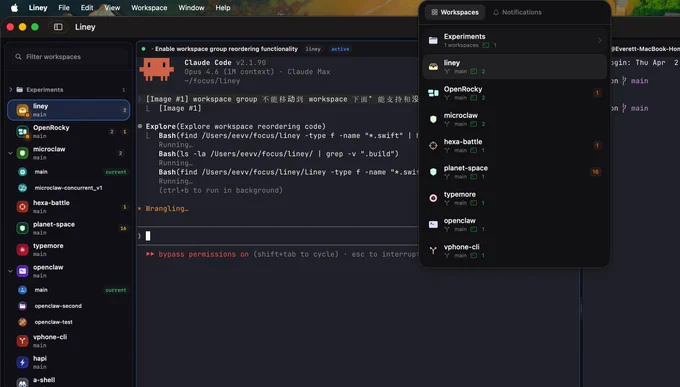The height and width of the screenshot is (387, 680).
Task: Select the typemore icon in sidebar
Action: (23, 249)
